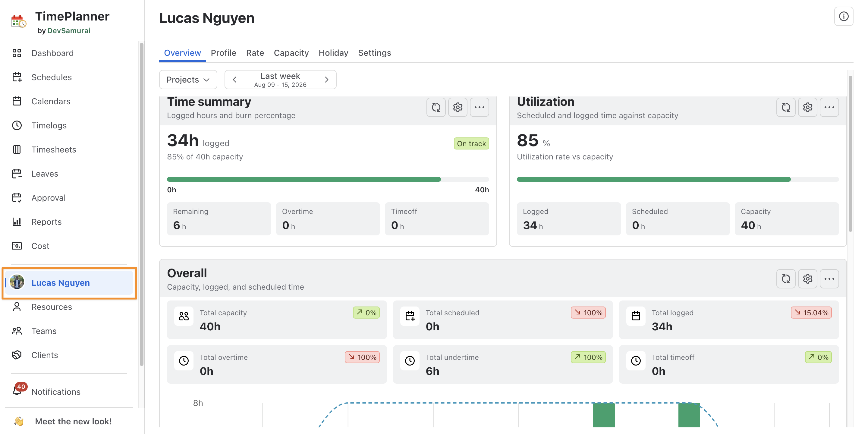Expand the Projects dropdown
868x434 pixels.
pos(188,80)
